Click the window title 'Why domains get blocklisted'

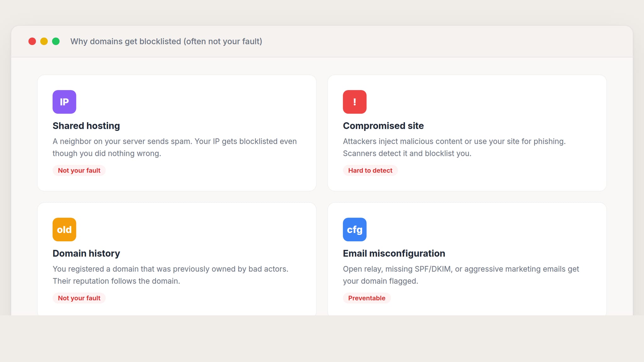[x=166, y=41]
